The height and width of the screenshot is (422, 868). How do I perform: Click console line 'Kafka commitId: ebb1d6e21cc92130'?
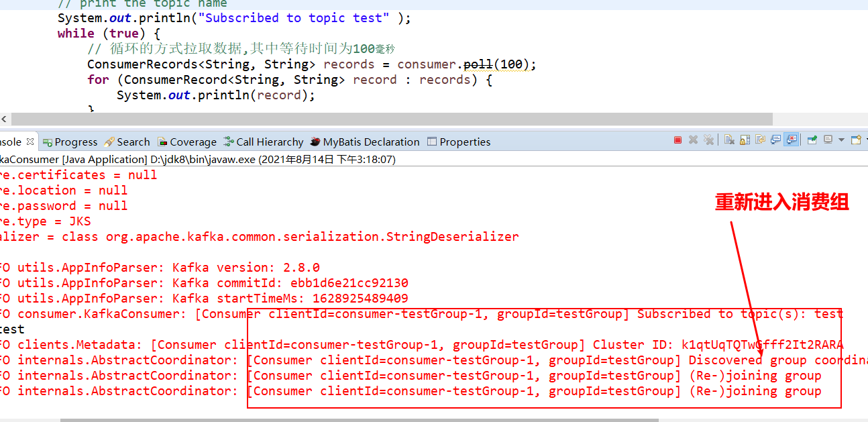204,283
